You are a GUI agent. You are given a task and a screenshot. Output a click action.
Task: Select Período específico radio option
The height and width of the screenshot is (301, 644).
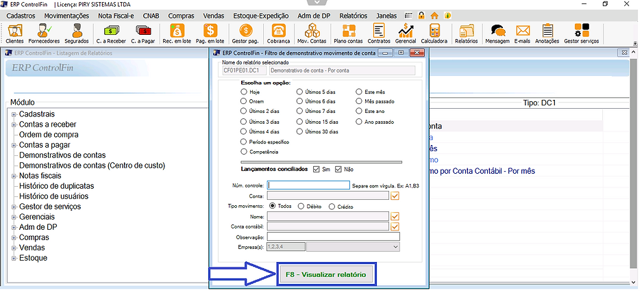pos(244,142)
